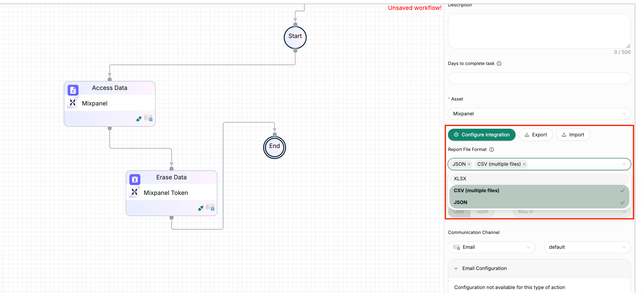Click the email icon on Access Data node

(148, 118)
